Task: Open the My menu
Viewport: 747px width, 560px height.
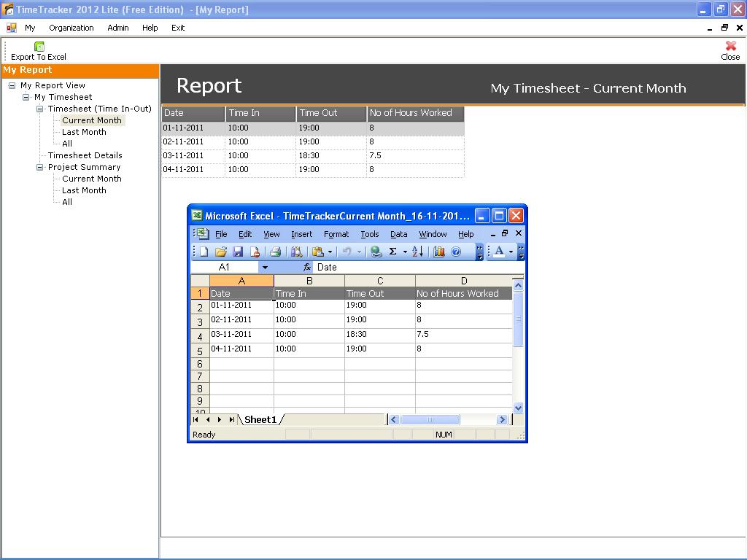Action: 30,28
